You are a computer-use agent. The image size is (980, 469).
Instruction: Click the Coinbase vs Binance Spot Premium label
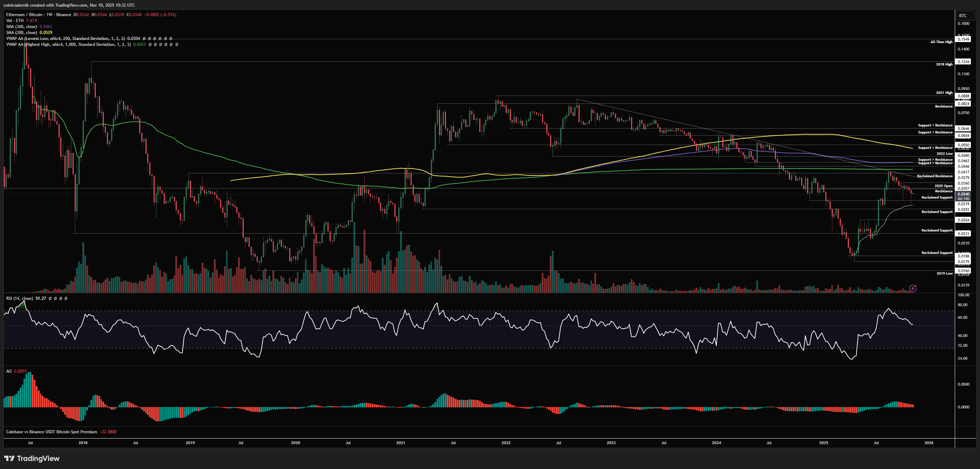pos(51,432)
